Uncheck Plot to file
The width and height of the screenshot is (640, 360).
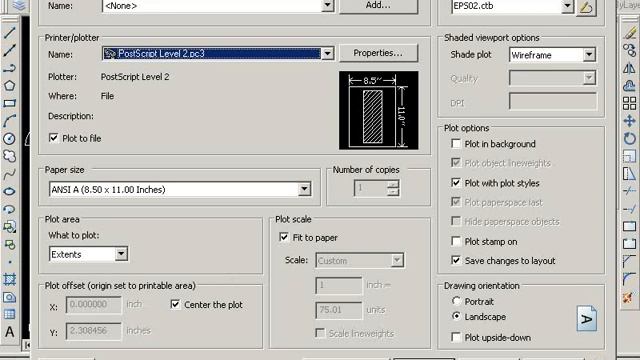pos(53,138)
